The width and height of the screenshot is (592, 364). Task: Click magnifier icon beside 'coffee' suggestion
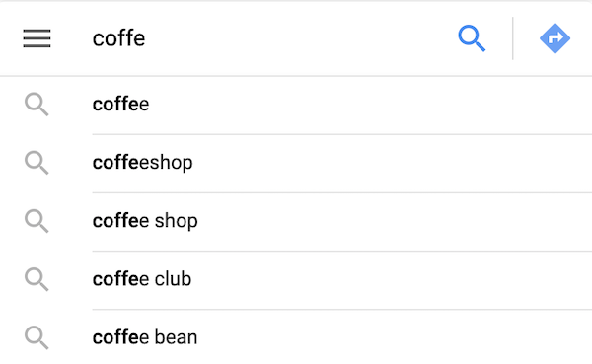click(37, 105)
